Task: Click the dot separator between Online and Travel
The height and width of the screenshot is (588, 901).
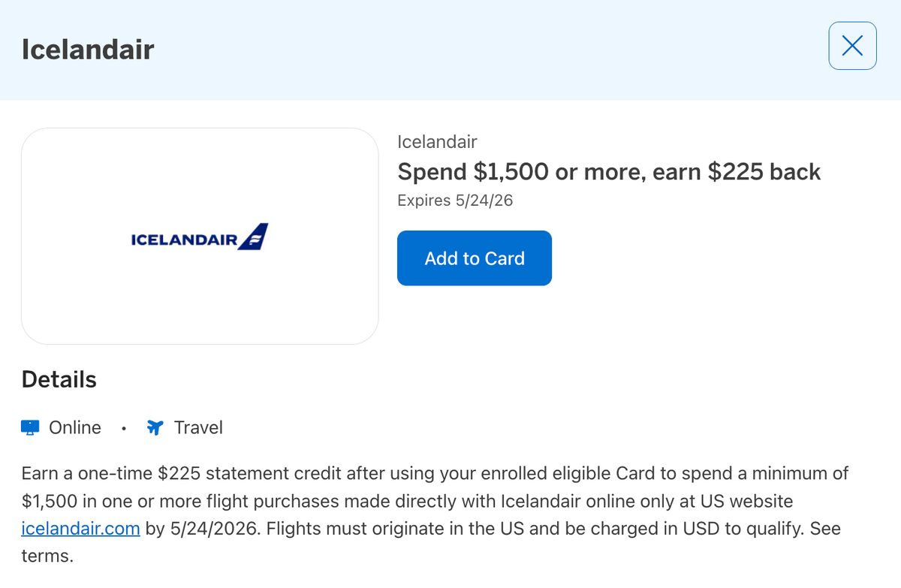Action: [124, 428]
